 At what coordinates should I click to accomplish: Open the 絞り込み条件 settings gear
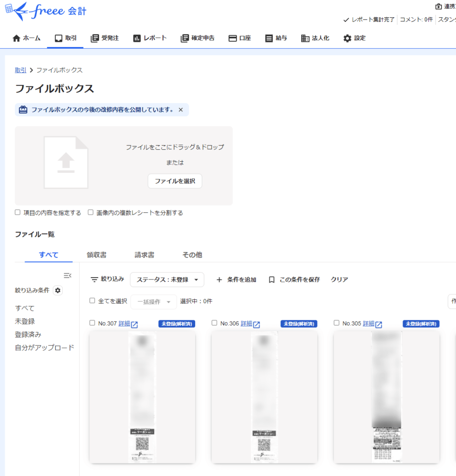[58, 290]
